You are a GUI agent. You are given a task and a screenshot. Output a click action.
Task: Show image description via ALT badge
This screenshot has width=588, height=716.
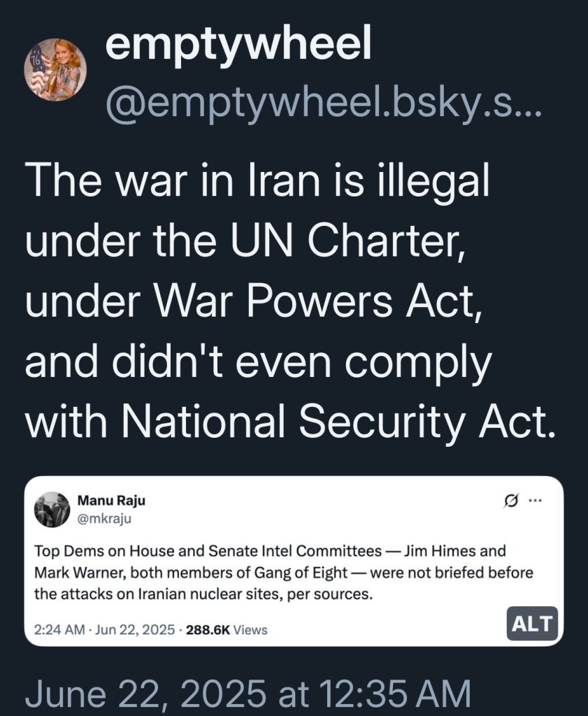pos(533,623)
